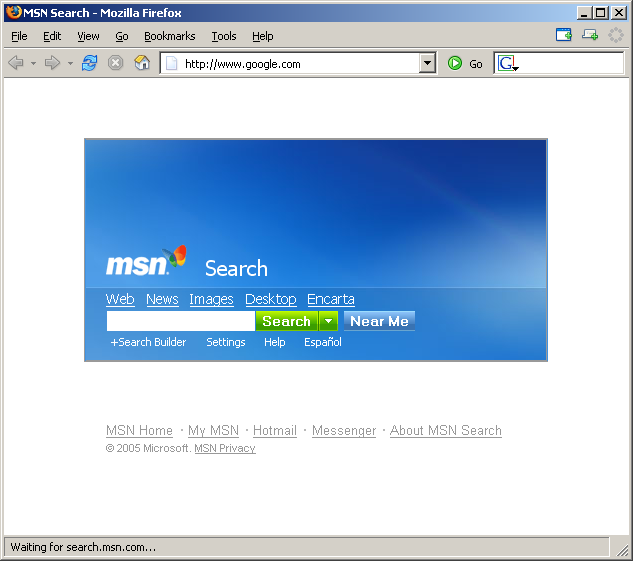Expand the green Search options dropdown arrow
This screenshot has height=561, width=633.
tap(328, 321)
